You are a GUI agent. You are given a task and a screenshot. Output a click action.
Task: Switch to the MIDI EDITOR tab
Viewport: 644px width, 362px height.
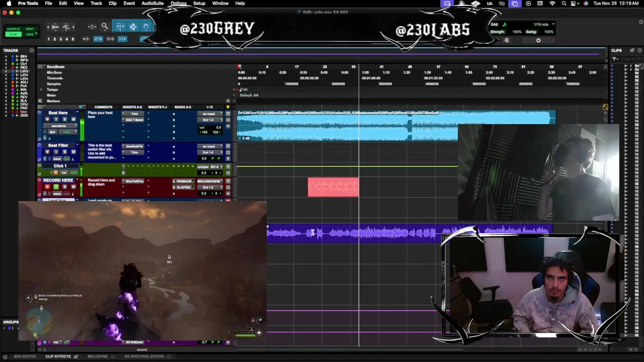point(25,356)
